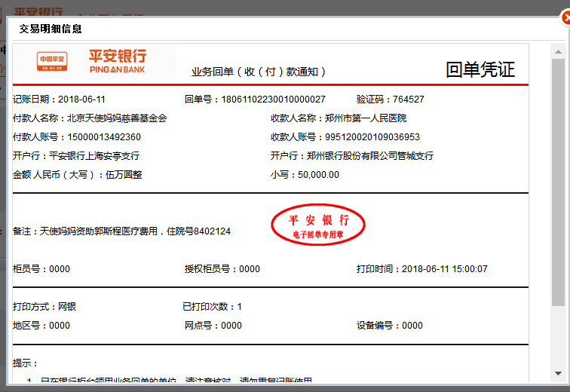
Task: Click 开户行 郑州银行股份有限公司管城支行
Action: coord(352,156)
